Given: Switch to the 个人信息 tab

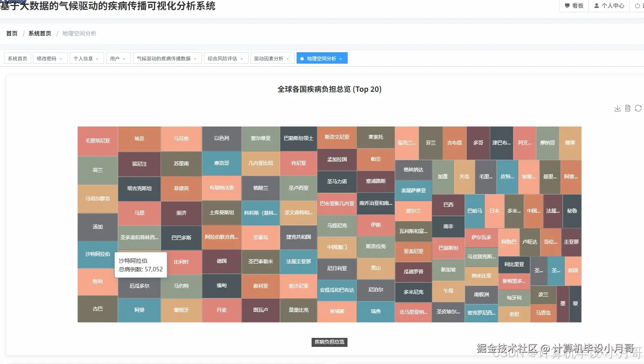Looking at the screenshot, I should point(87,58).
